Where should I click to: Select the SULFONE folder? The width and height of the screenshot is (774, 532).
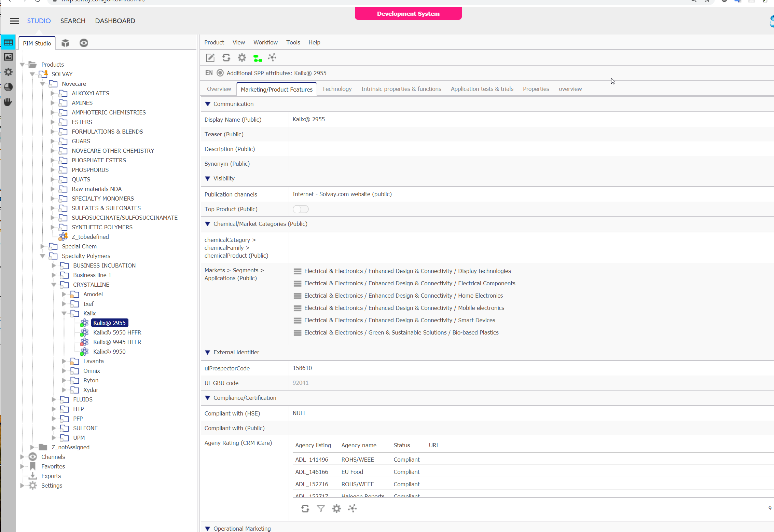pos(85,428)
